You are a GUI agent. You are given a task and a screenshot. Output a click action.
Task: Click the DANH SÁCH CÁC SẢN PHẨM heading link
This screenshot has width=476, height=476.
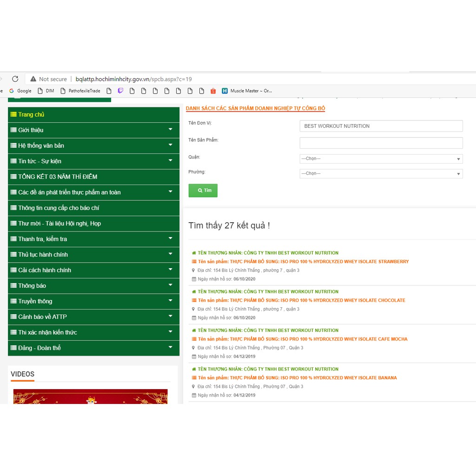255,108
